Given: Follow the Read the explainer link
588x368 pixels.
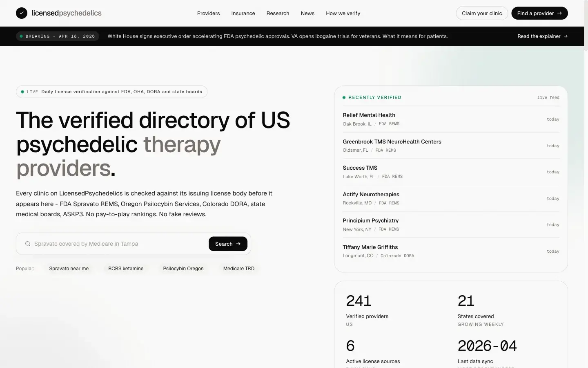Looking at the screenshot, I should (x=539, y=36).
